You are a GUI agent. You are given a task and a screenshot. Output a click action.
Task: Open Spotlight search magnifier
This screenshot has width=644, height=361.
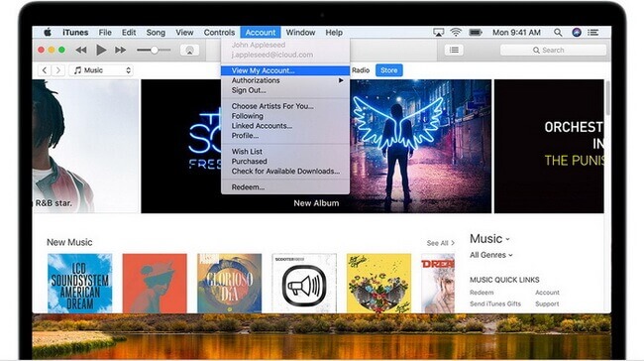[x=558, y=32]
